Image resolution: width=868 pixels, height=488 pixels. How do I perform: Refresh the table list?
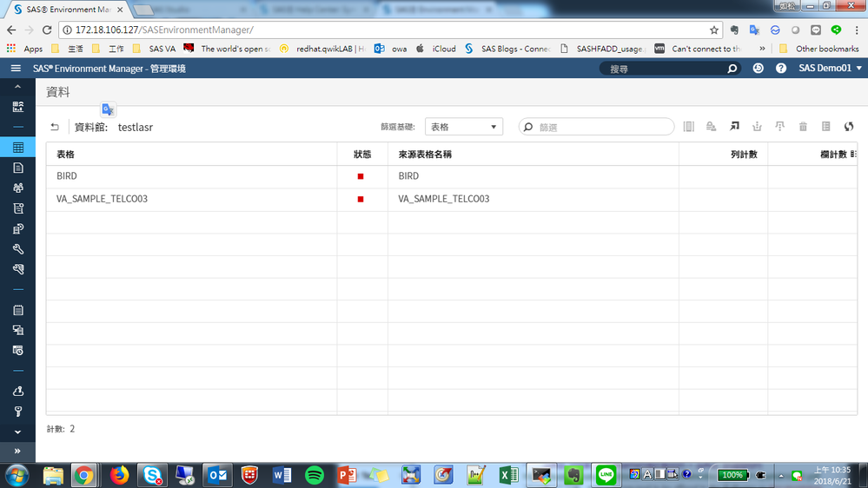[x=849, y=127]
